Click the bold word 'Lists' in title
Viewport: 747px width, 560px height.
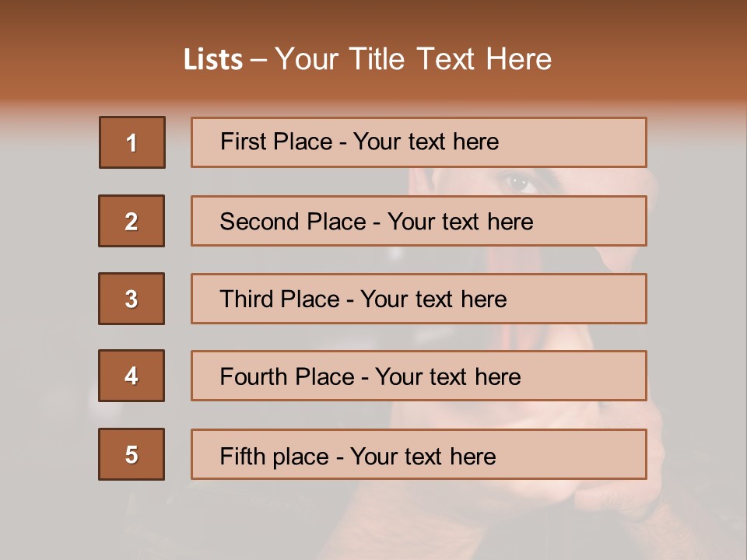point(213,60)
